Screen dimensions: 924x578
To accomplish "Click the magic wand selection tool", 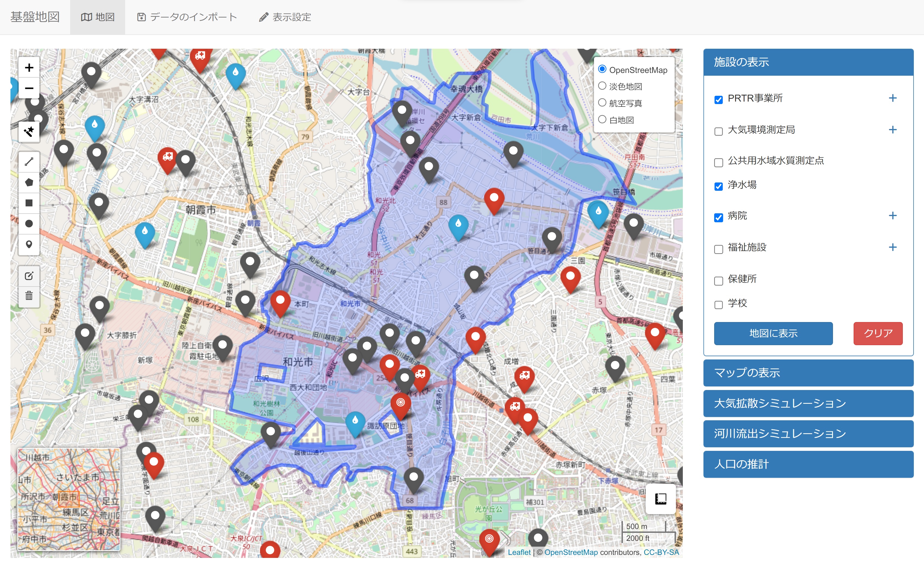I will 29,132.
